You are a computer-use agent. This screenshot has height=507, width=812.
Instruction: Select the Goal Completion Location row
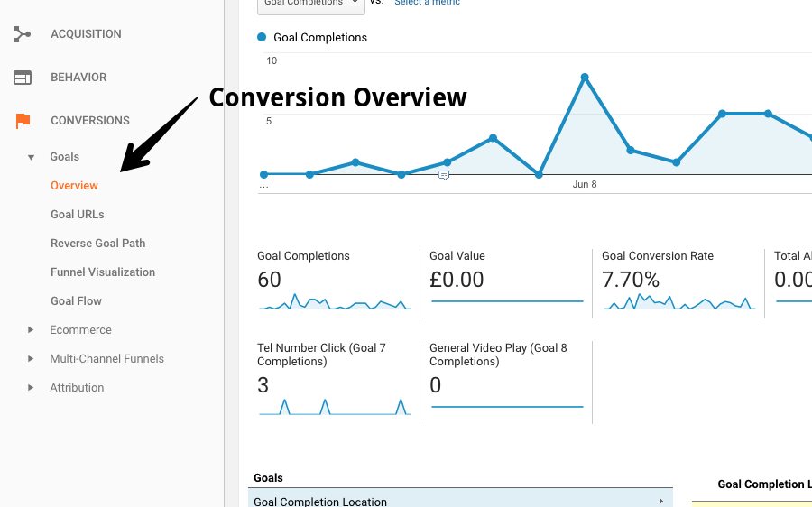pyautogui.click(x=460, y=501)
